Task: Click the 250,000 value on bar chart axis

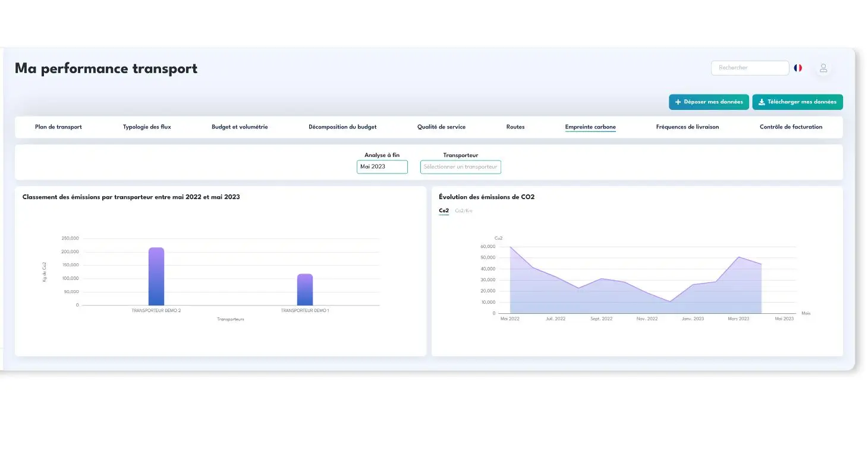Action: pos(70,238)
